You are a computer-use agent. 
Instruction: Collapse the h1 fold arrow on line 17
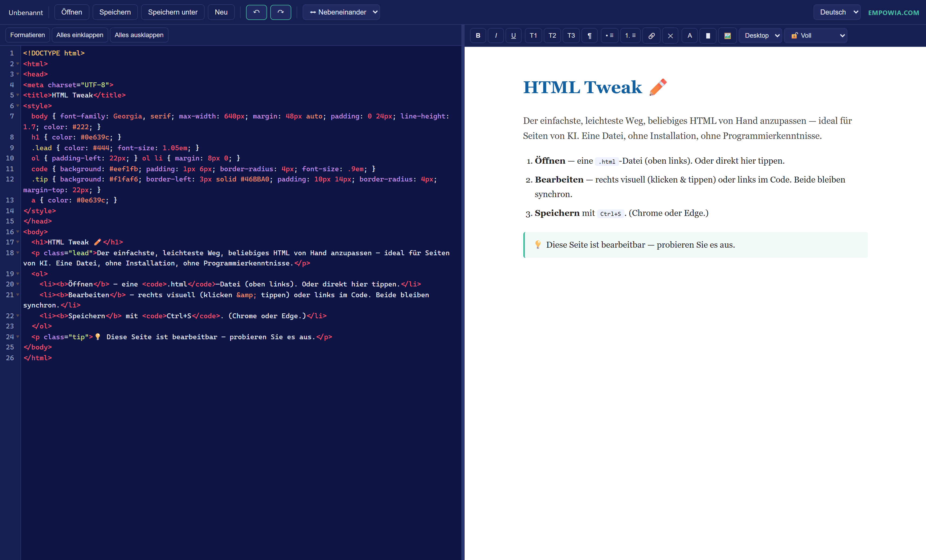click(x=18, y=242)
